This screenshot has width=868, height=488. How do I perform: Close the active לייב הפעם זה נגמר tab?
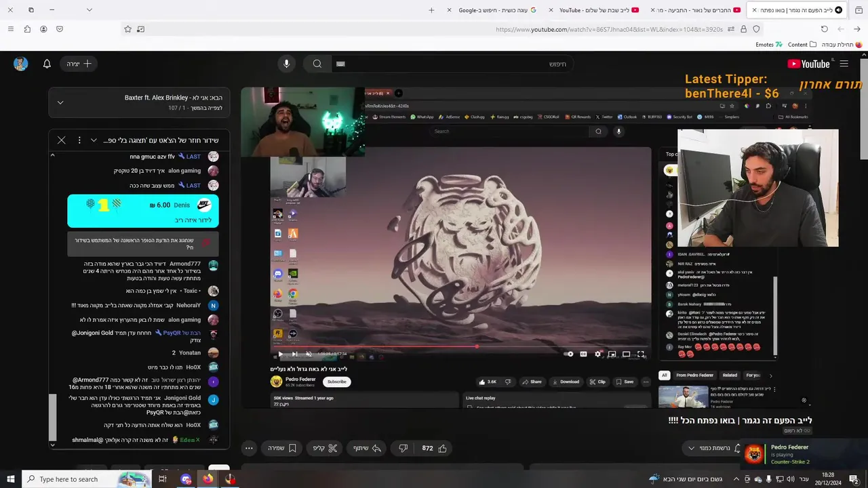(x=754, y=10)
